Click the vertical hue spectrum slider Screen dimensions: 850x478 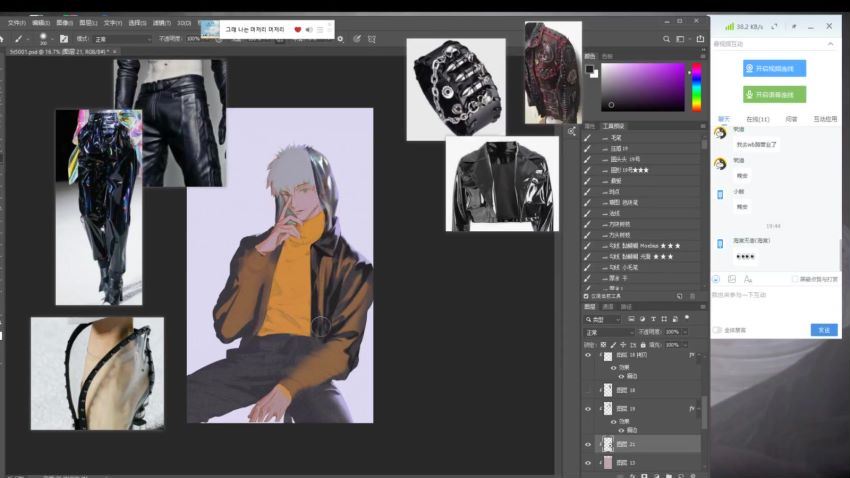pyautogui.click(x=697, y=87)
